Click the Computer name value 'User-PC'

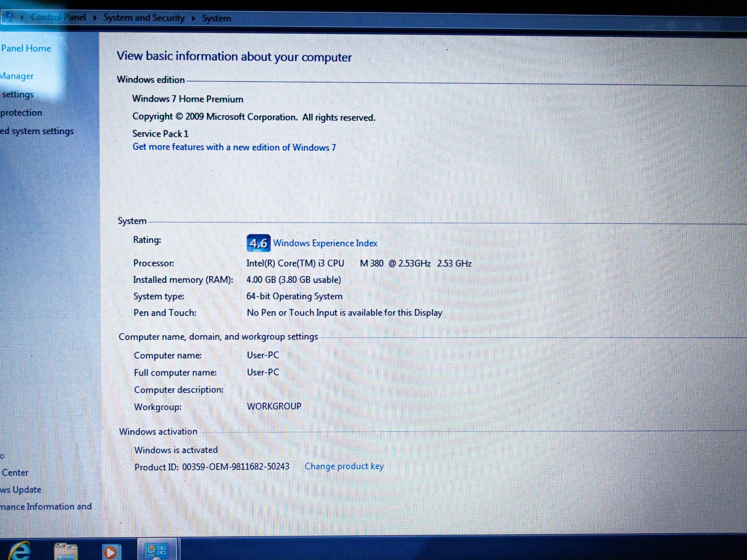pos(263,355)
